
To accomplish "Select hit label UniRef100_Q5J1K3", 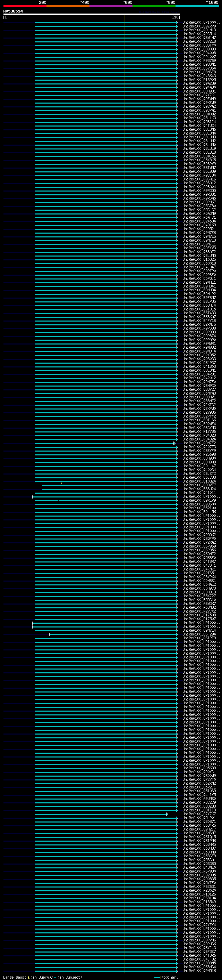I will coord(199,118).
